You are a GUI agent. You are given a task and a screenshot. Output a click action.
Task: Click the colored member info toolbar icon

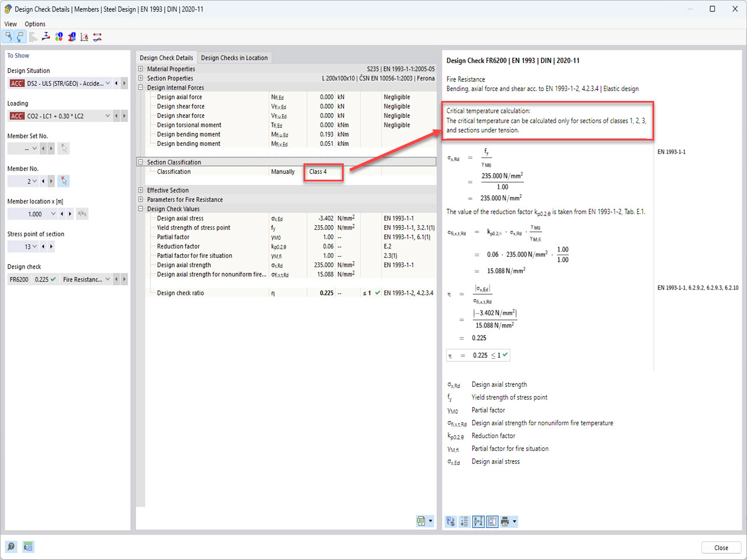coord(58,36)
